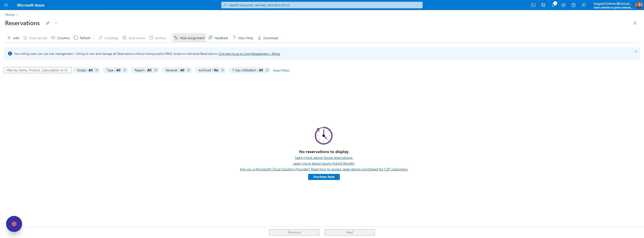Open the CSP customers reservations link
Viewport: 644px width, 238px height.
tap(324, 169)
